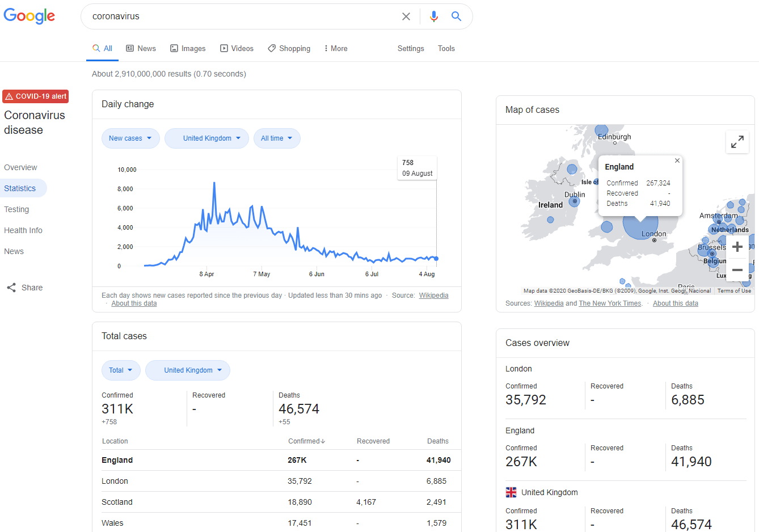Click the Edinburgh case bubble on map

[602, 131]
